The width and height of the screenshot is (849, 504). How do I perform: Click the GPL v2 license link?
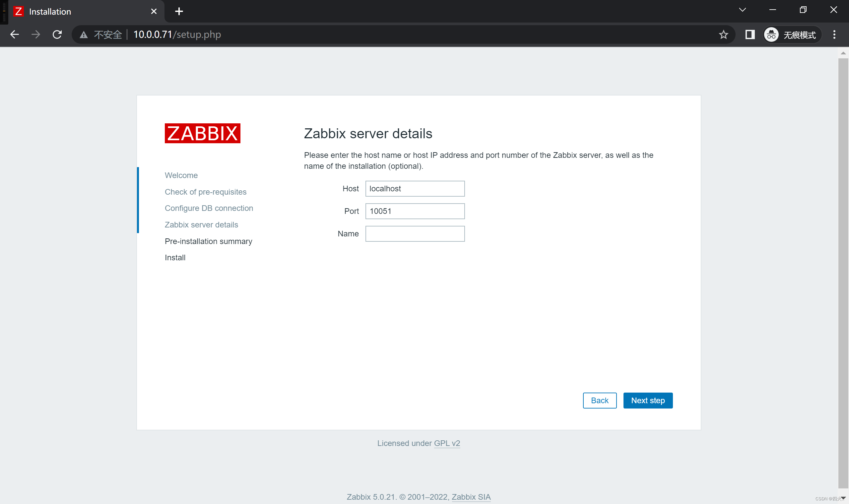tap(447, 443)
